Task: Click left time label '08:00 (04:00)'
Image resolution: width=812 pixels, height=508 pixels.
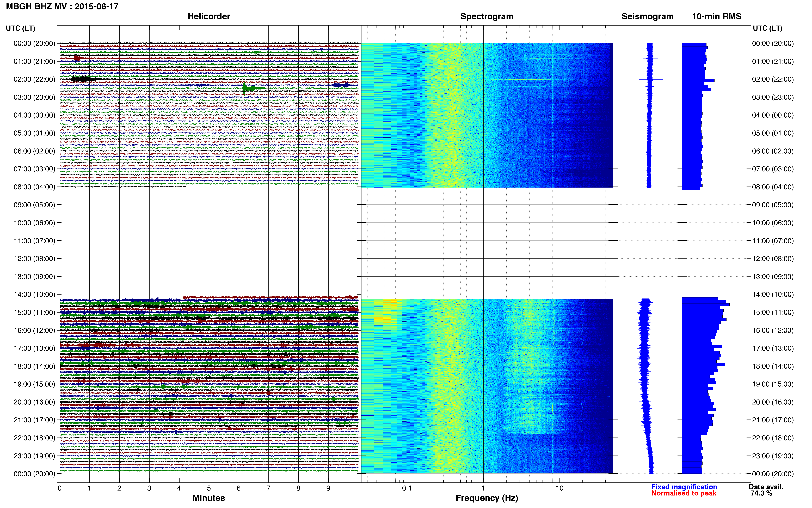Action: (x=34, y=187)
